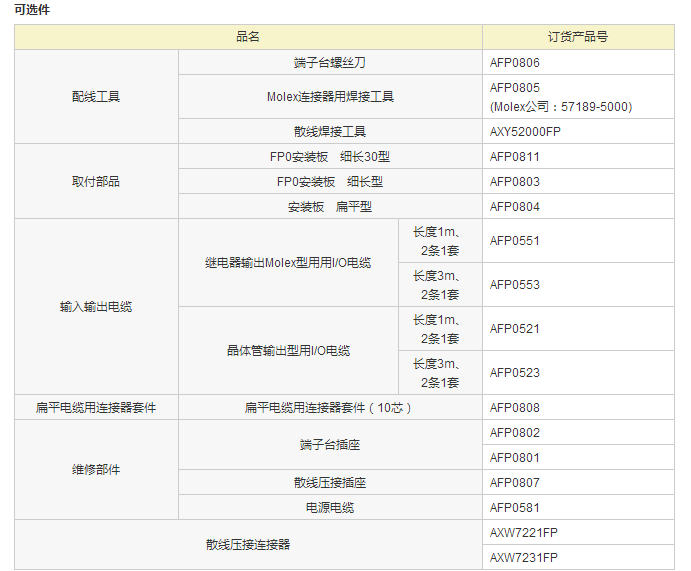This screenshot has width=691, height=571.
Task: Click the 电源电缆 item name
Action: [330, 508]
